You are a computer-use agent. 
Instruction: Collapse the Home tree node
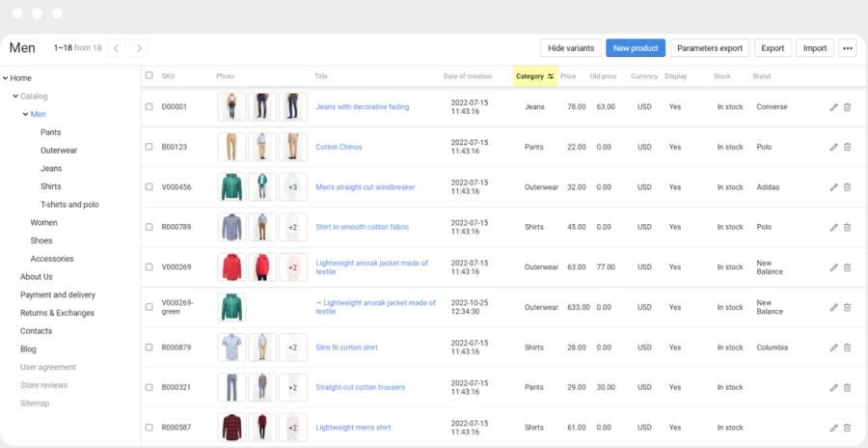(x=5, y=78)
